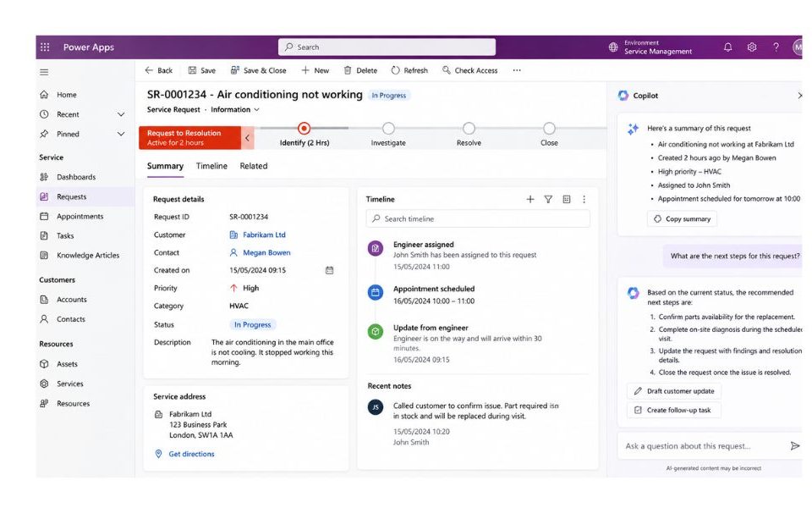The height and width of the screenshot is (508, 812).
Task: Click Create follow-up task button
Action: coord(674,410)
